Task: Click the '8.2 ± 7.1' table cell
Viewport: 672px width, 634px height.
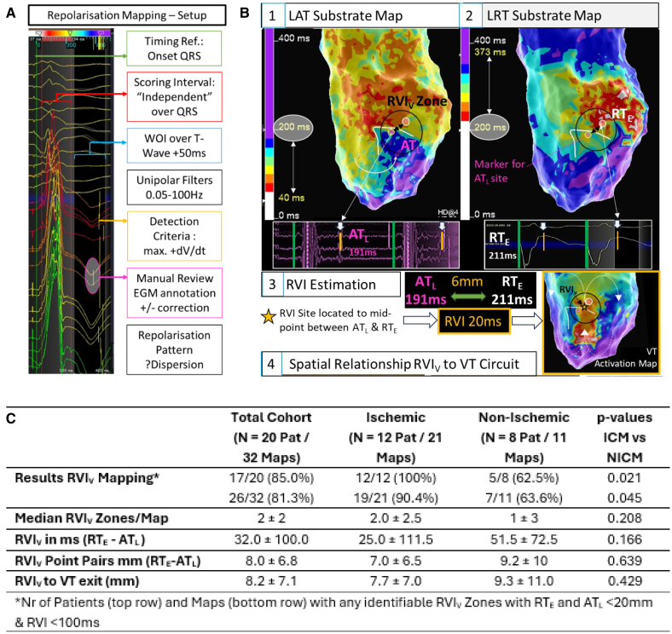Action: click(x=271, y=581)
